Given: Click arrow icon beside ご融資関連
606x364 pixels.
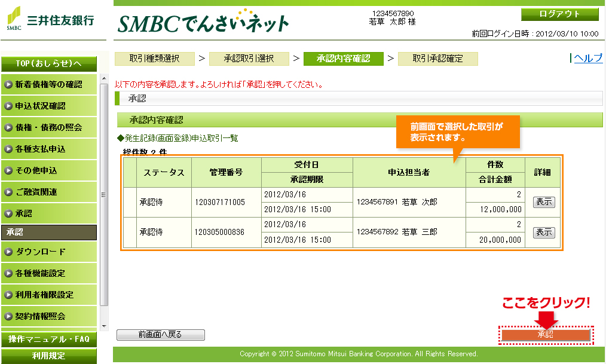Looking at the screenshot, I should tap(8, 192).
